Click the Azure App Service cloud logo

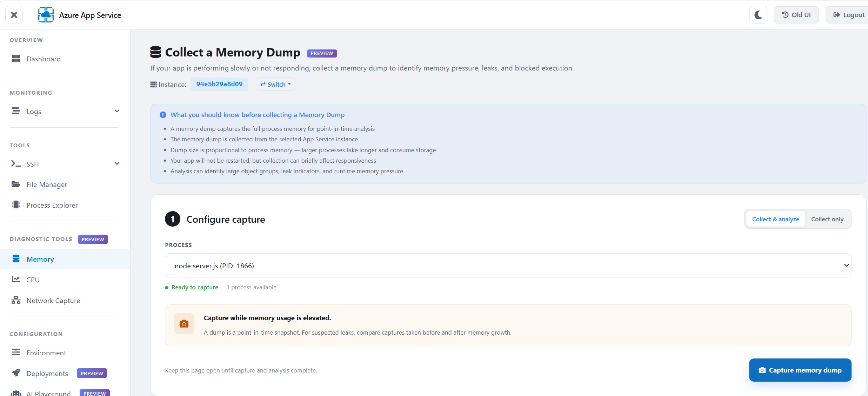click(x=46, y=15)
